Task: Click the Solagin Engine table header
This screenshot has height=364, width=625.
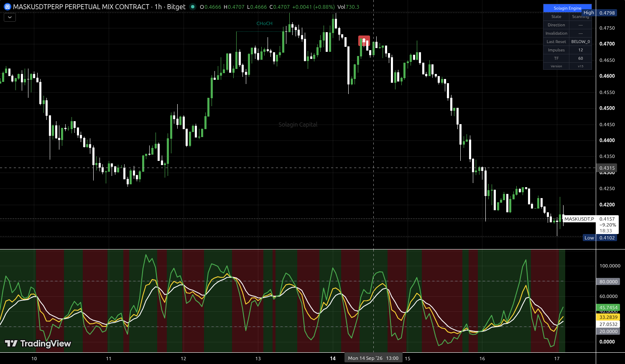Action: tap(567, 8)
